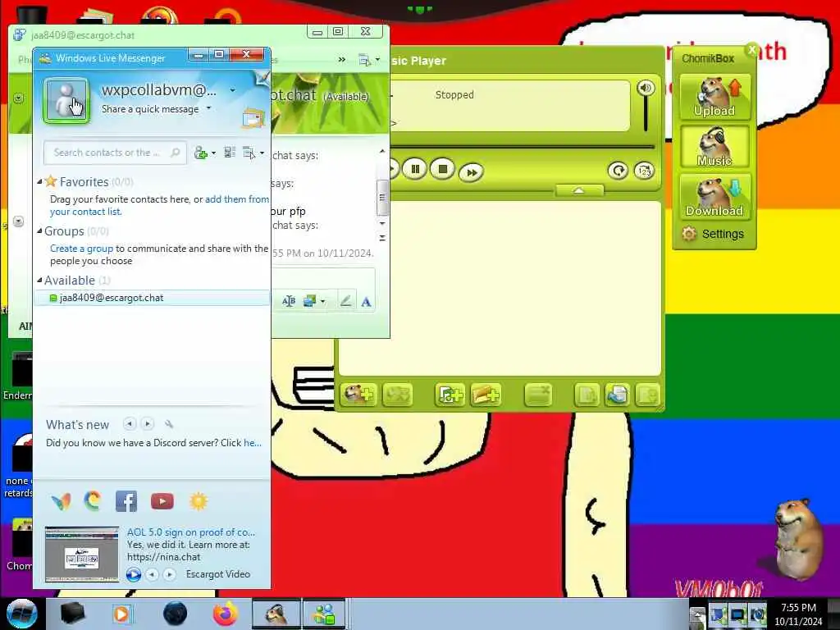Pause playback in the music player
The image size is (840, 630).
414,169
